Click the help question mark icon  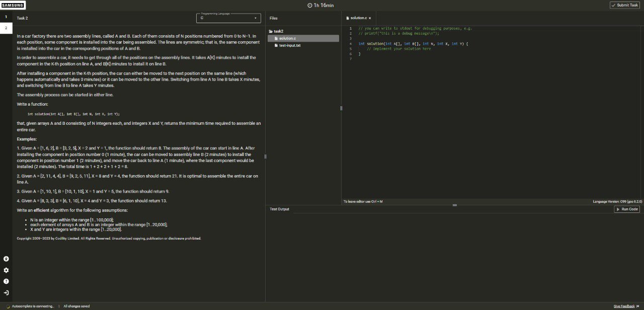click(x=6, y=281)
